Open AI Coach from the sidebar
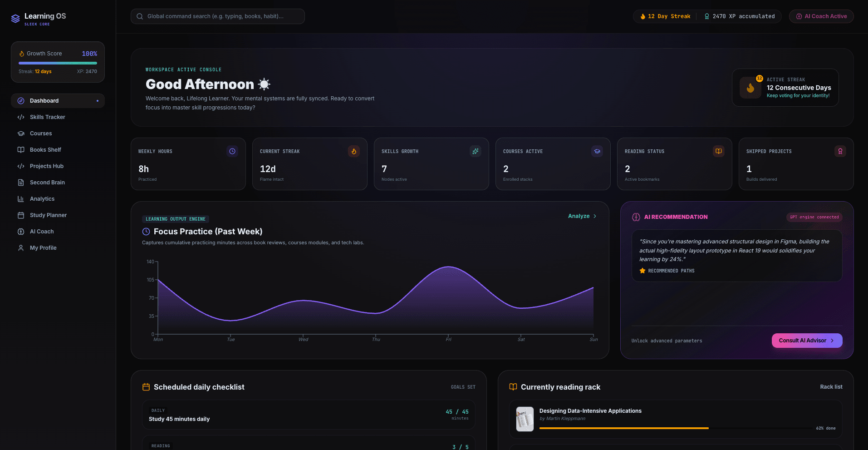This screenshot has width=868, height=450. [58, 232]
